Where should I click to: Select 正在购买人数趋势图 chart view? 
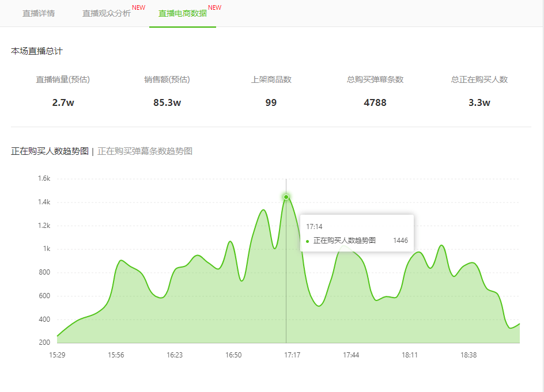click(50, 151)
